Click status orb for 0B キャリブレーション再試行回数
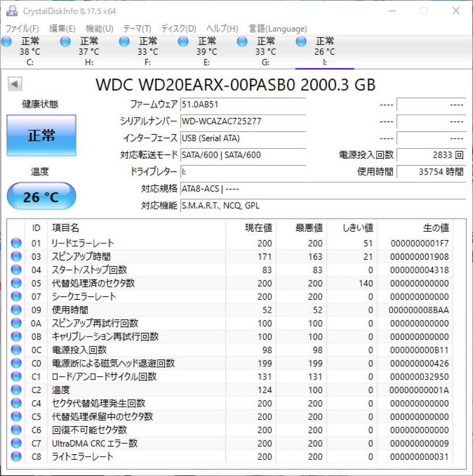 point(16,336)
